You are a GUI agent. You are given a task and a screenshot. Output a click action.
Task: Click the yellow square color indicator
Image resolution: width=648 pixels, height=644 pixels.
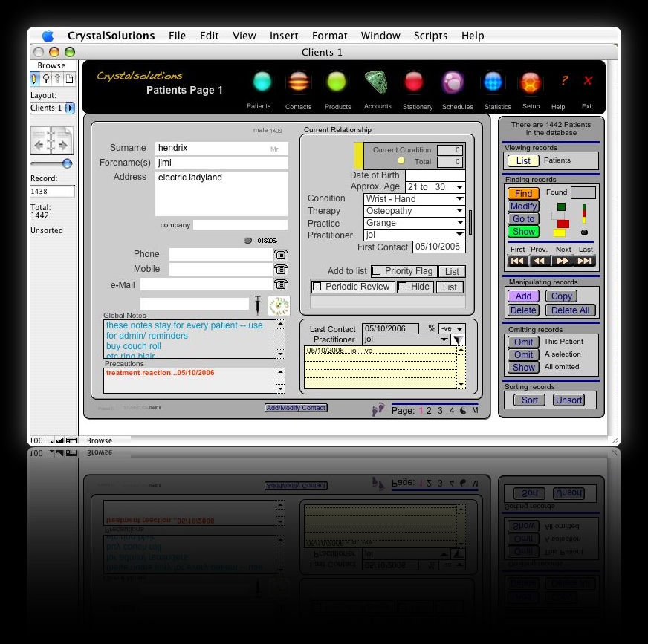click(x=560, y=233)
